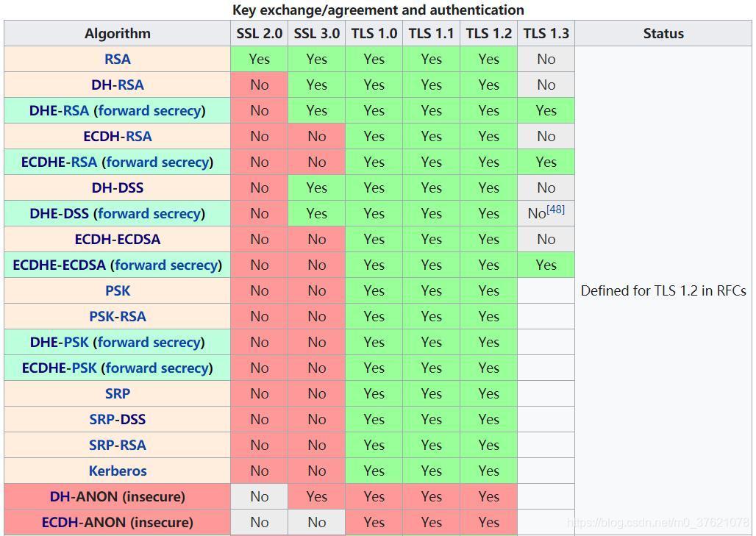Open the ECDHE link in the ECDHE-RSA row
Viewport: 756px width, 536px height.
(43, 162)
